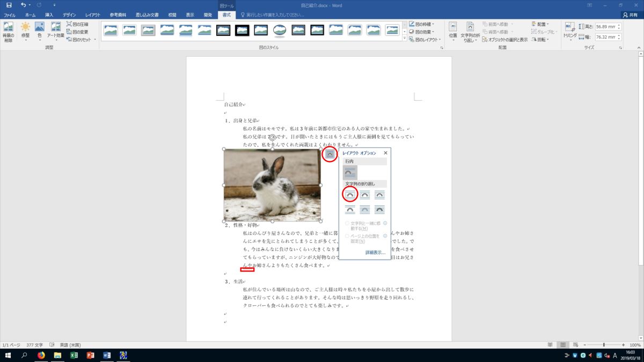
Task: Click the layout options button beside the image
Action: point(330,154)
